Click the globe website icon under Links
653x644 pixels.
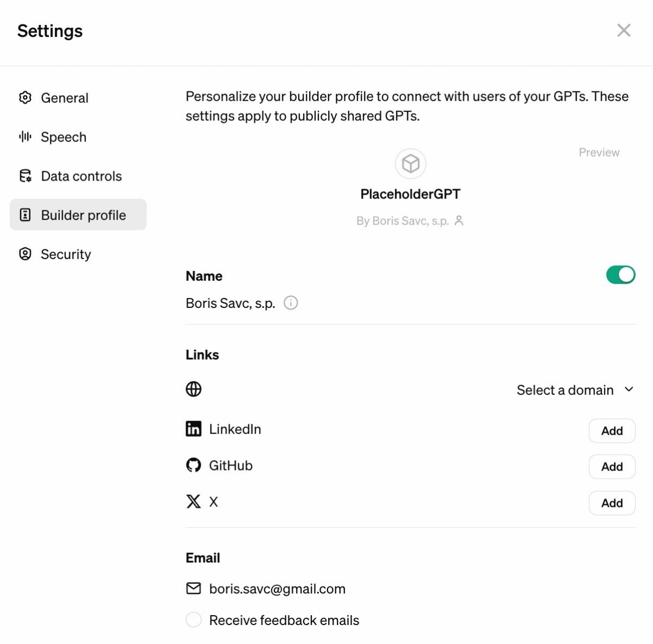click(194, 389)
